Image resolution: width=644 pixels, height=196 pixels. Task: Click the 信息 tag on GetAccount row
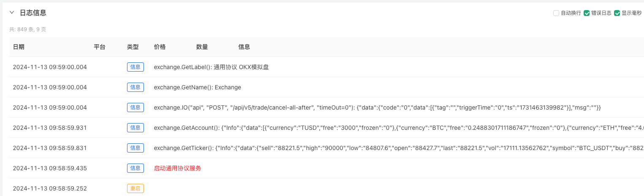(135, 128)
